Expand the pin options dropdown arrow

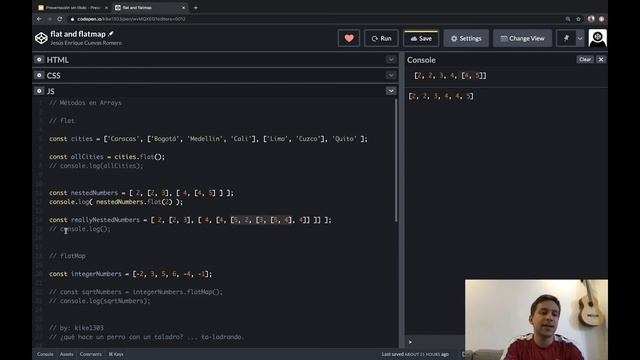[x=580, y=38]
